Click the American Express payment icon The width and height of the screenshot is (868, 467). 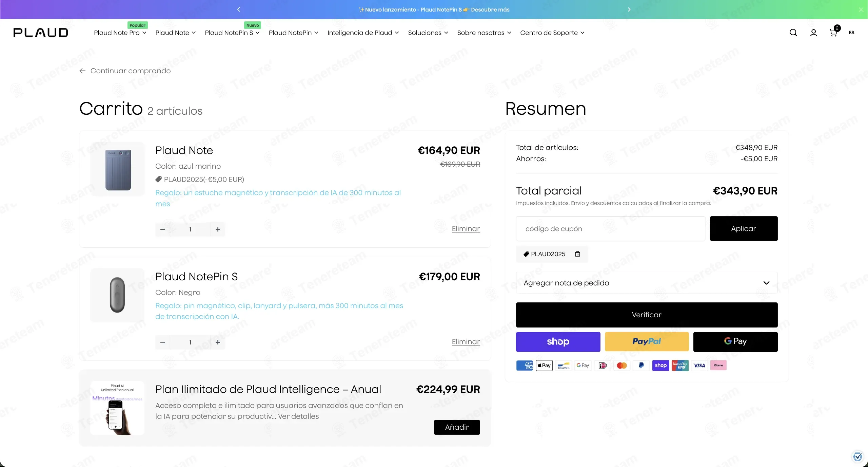525,366
